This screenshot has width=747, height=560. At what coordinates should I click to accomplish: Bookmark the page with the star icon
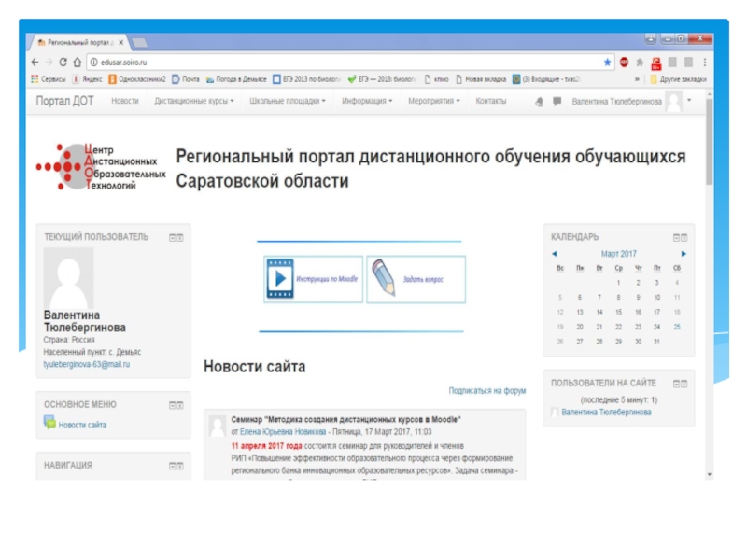[x=607, y=63]
